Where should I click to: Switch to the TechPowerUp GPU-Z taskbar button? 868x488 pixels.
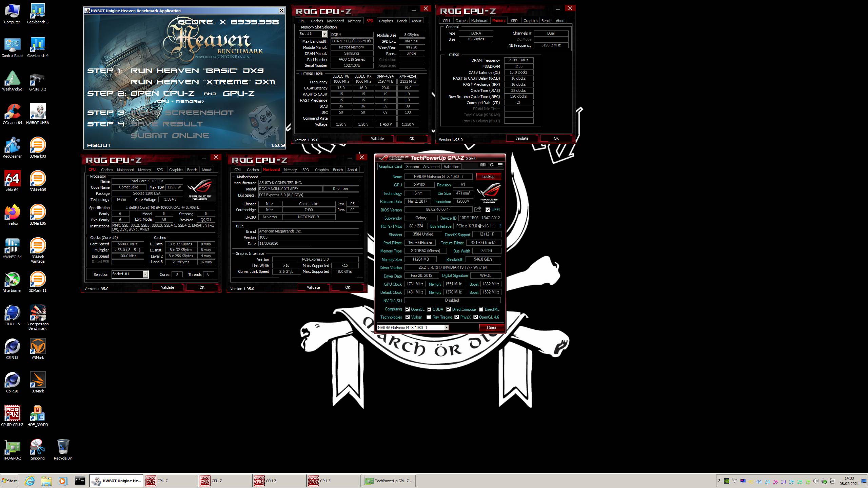tap(389, 481)
